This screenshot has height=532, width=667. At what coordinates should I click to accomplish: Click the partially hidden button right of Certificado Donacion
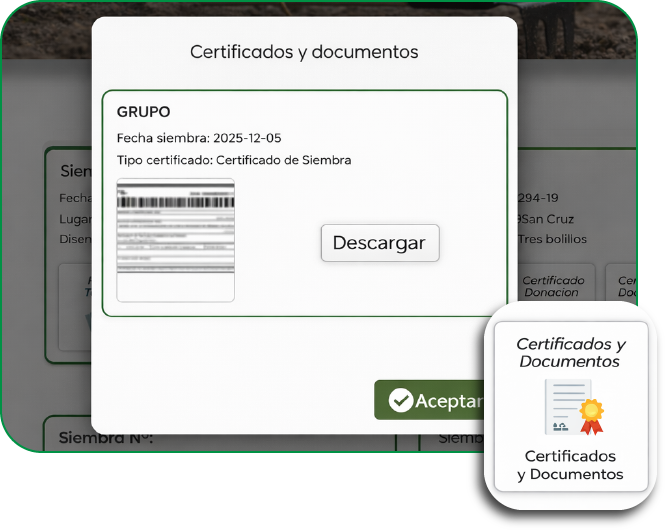(625, 287)
